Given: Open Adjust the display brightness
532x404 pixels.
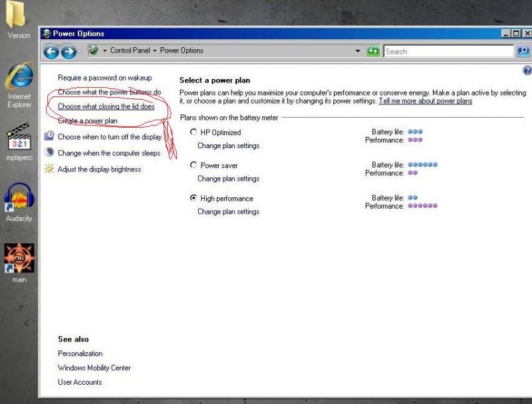Looking at the screenshot, I should [x=99, y=169].
